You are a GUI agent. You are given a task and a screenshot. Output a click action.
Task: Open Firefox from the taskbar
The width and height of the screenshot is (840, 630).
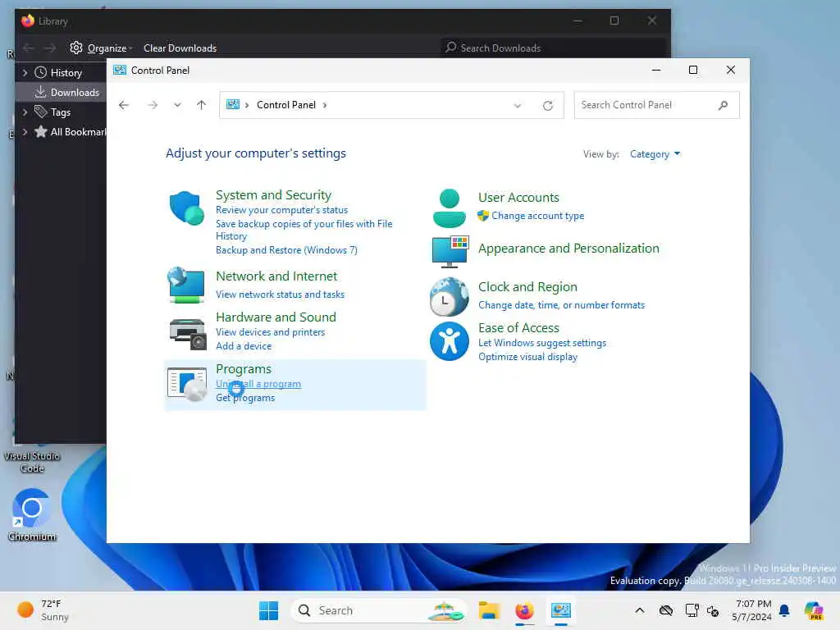tap(524, 610)
